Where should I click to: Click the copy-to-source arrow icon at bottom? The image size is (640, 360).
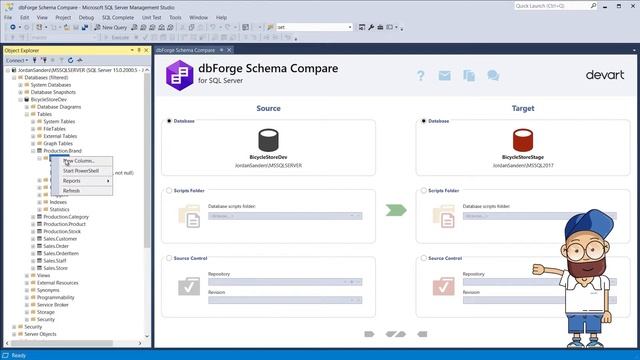pos(422,334)
